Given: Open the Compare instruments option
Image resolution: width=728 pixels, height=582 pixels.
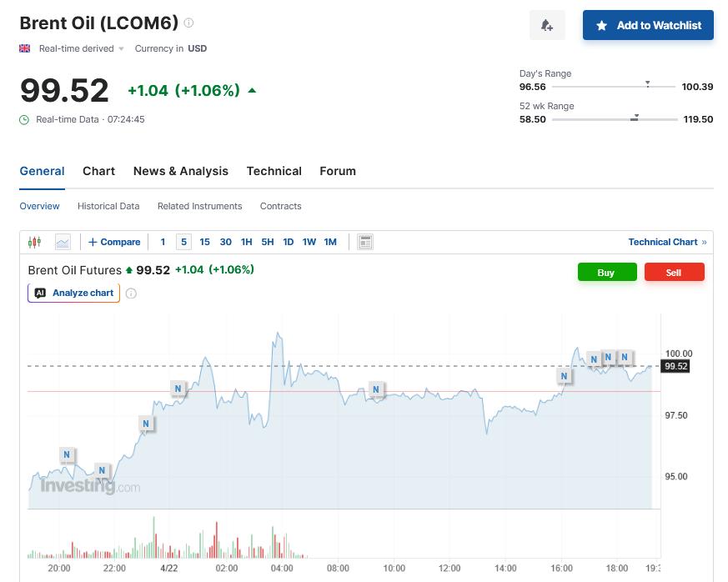Looking at the screenshot, I should [114, 242].
